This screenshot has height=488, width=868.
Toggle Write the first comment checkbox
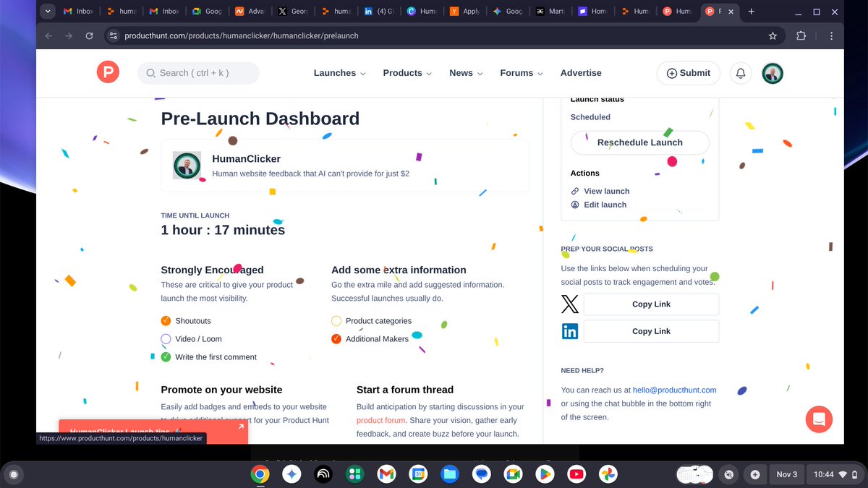coord(166,357)
